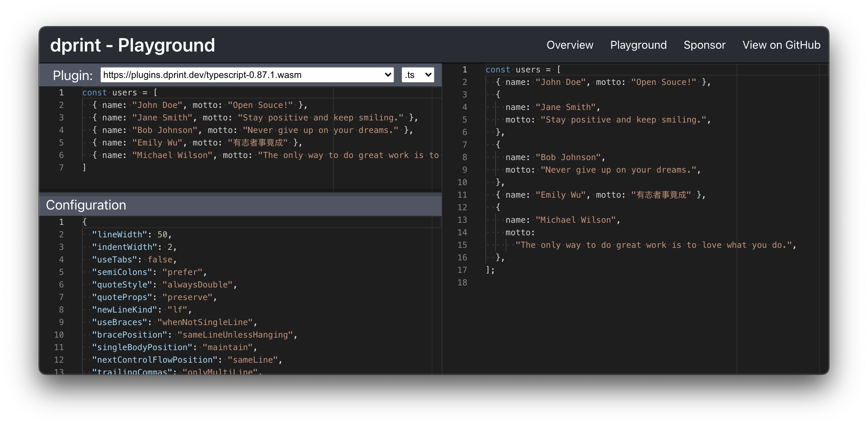Click View on GitHub link
Image resolution: width=868 pixels, height=426 pixels.
click(x=781, y=45)
